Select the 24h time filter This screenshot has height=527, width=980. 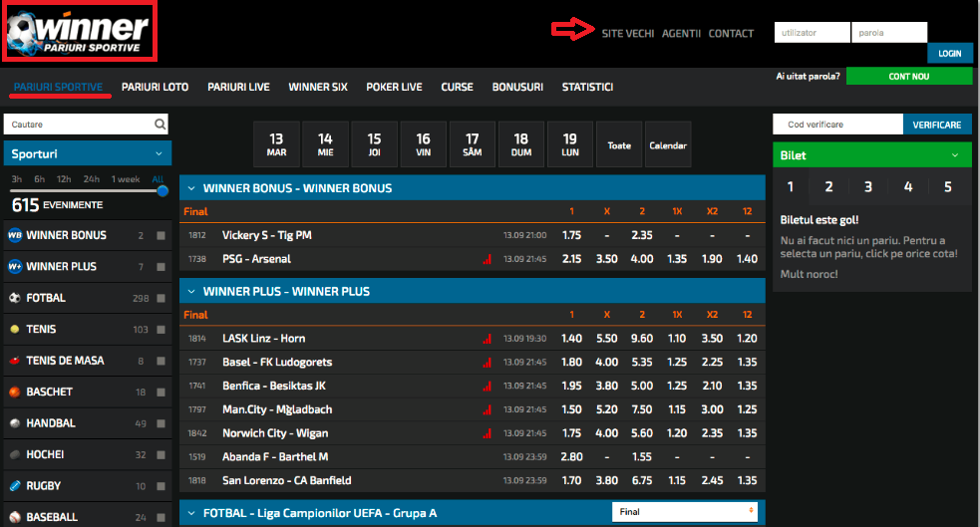(92, 179)
